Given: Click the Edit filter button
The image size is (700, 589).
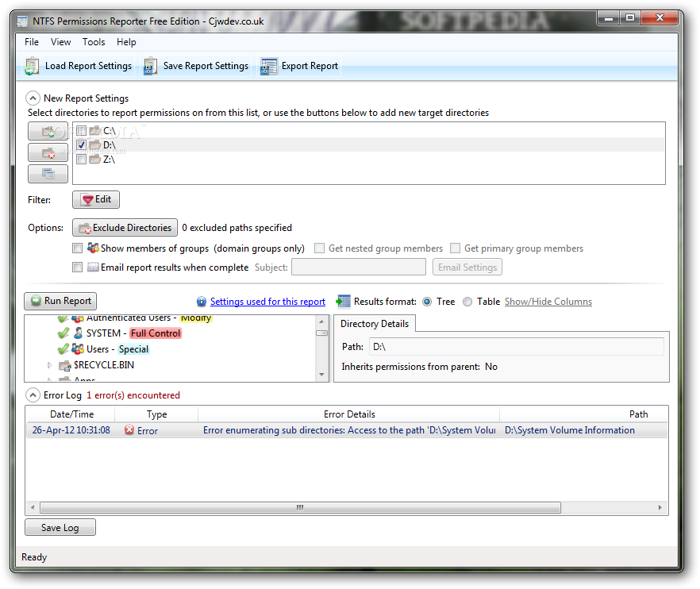Looking at the screenshot, I should 96,199.
